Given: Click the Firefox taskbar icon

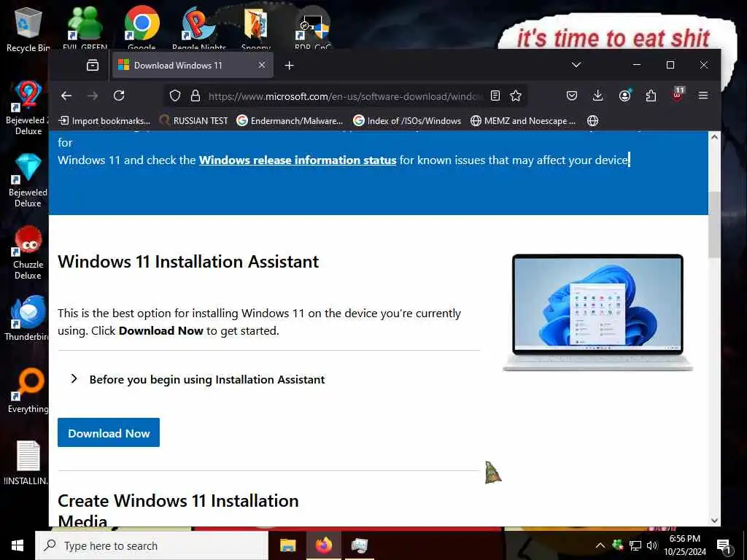Looking at the screenshot, I should [x=323, y=545].
